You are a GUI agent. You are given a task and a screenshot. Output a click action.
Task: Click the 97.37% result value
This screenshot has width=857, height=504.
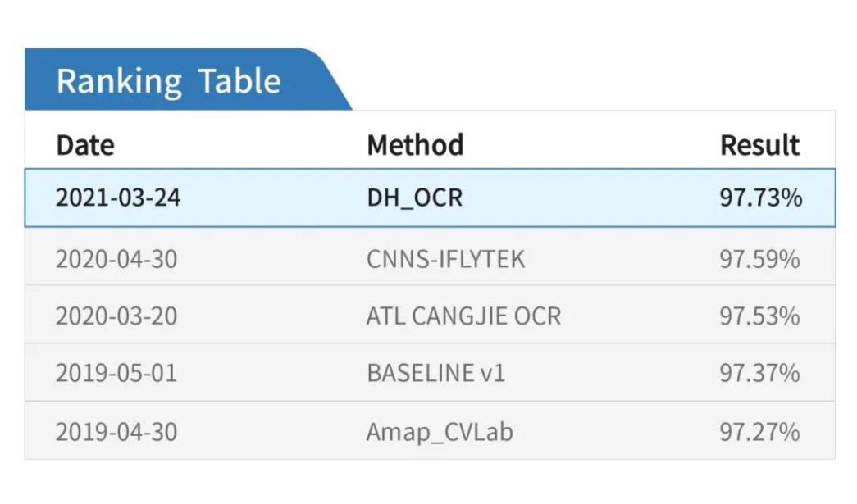coord(759,373)
